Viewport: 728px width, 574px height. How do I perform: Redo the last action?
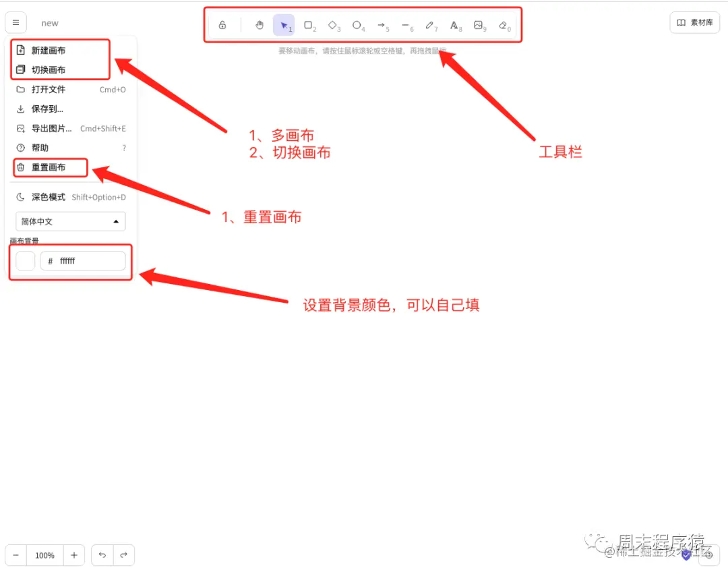[x=123, y=555]
